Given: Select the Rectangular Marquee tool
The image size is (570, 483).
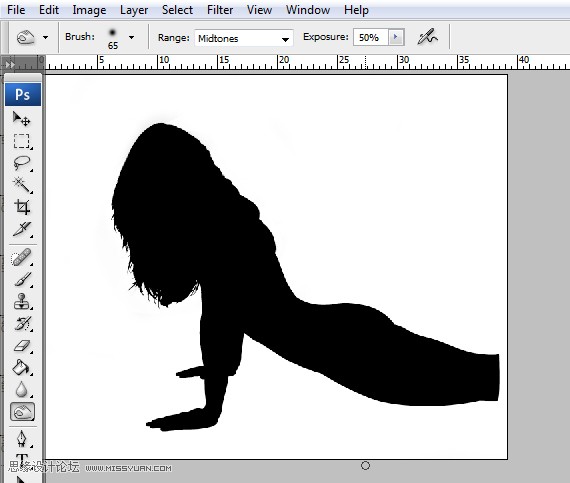Looking at the screenshot, I should coord(21,141).
